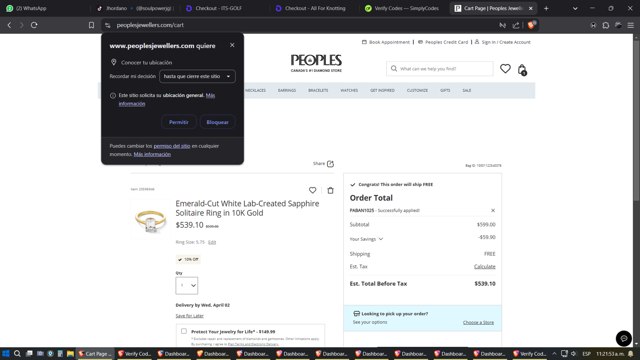Open the 'hasta que cierre este sitio' dropdown
The image size is (640, 360).
(x=197, y=76)
